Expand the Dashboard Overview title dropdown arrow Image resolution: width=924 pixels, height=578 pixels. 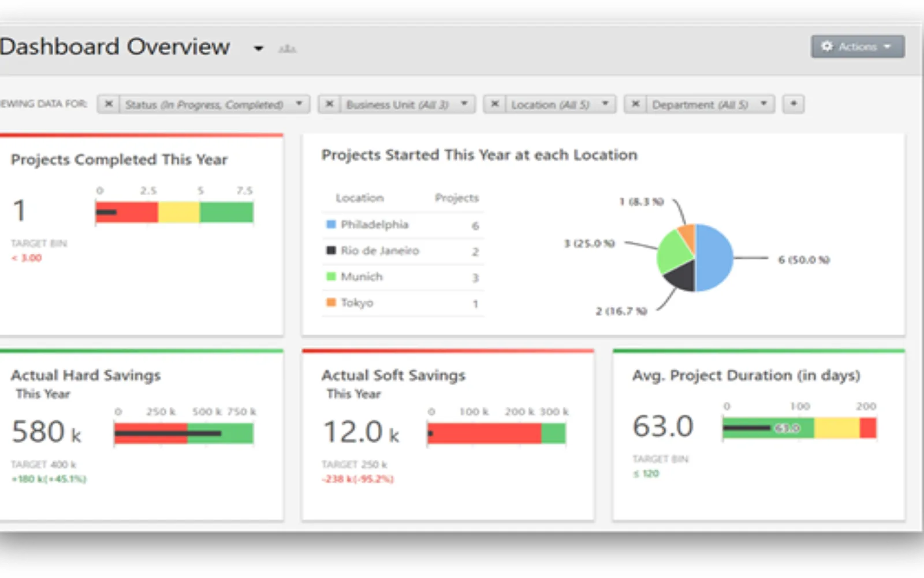click(x=259, y=49)
